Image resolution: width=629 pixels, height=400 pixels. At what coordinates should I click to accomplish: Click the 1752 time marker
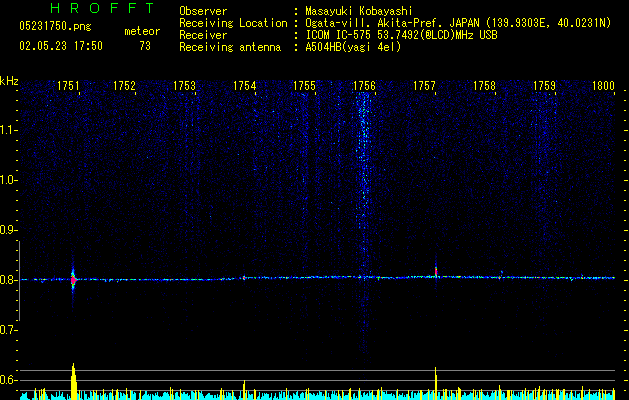click(124, 86)
